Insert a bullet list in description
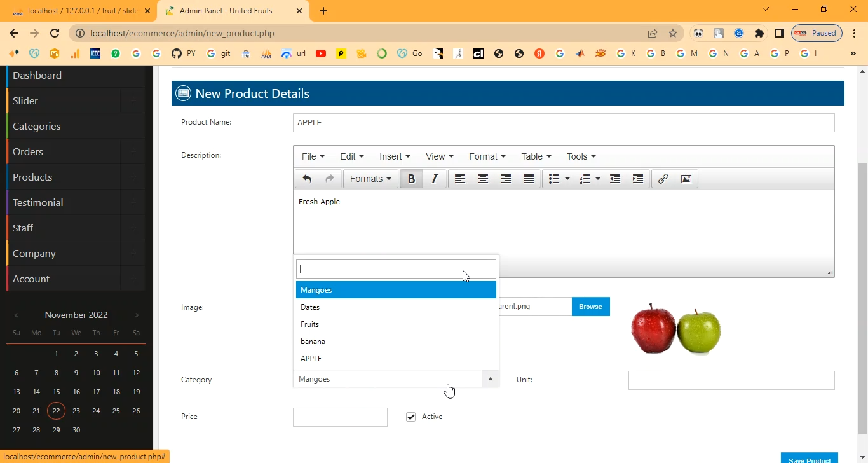868x463 pixels. coord(554,179)
